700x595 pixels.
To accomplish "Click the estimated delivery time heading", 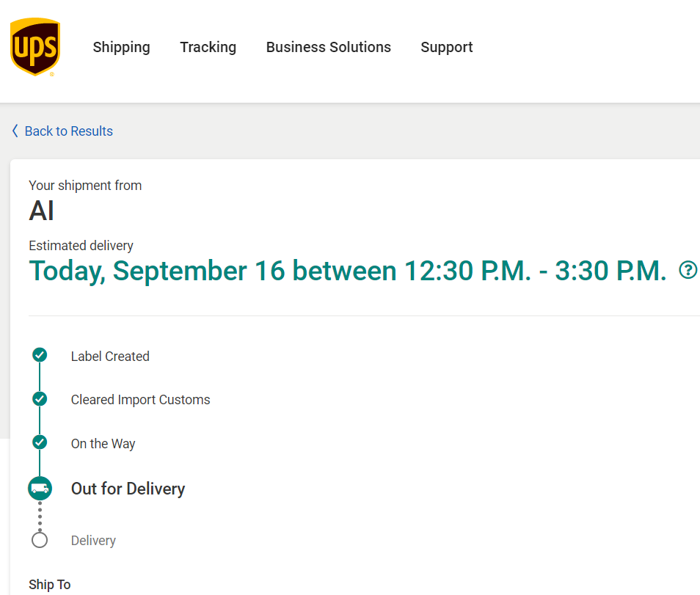I will click(x=348, y=271).
